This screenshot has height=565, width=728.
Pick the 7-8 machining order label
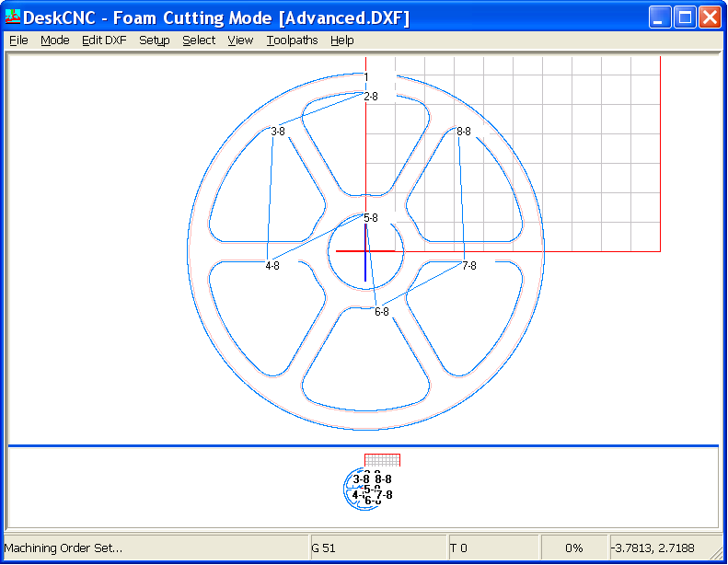pyautogui.click(x=468, y=265)
